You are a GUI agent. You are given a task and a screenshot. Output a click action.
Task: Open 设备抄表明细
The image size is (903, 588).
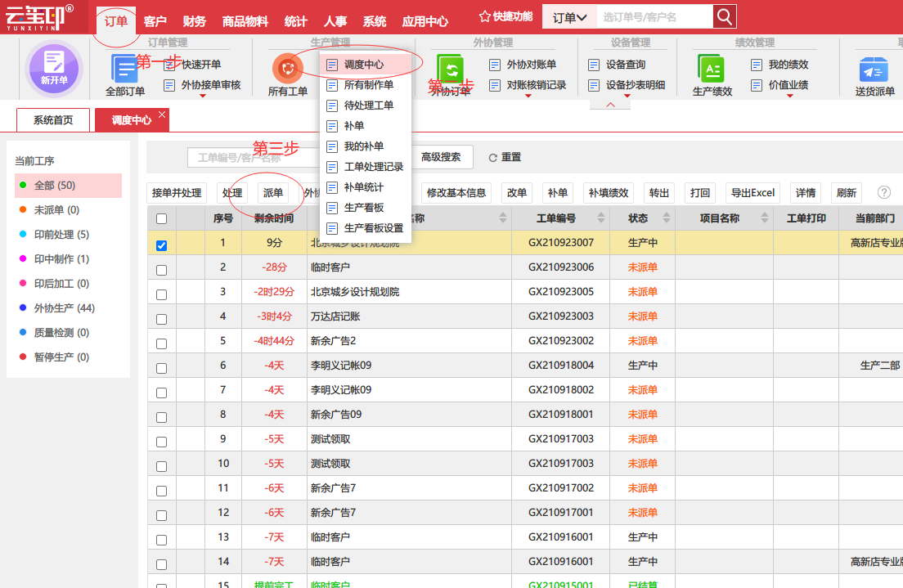[627, 85]
